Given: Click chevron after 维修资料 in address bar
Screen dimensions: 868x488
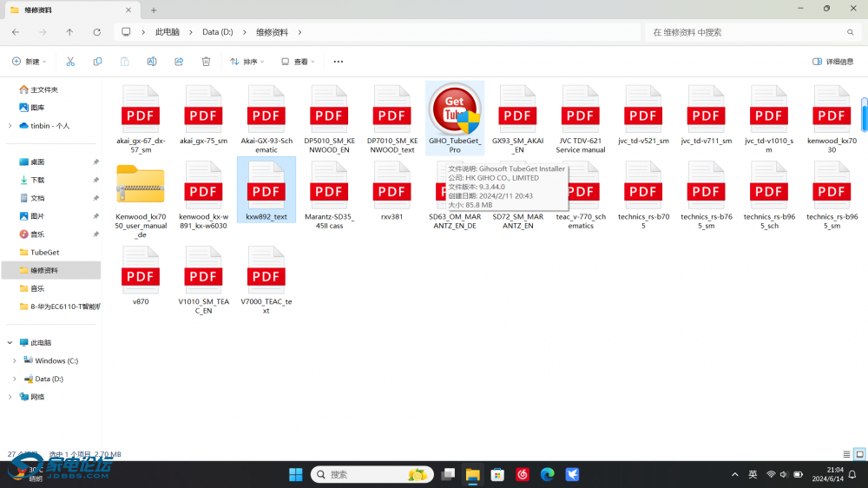Looking at the screenshot, I should [x=299, y=32].
